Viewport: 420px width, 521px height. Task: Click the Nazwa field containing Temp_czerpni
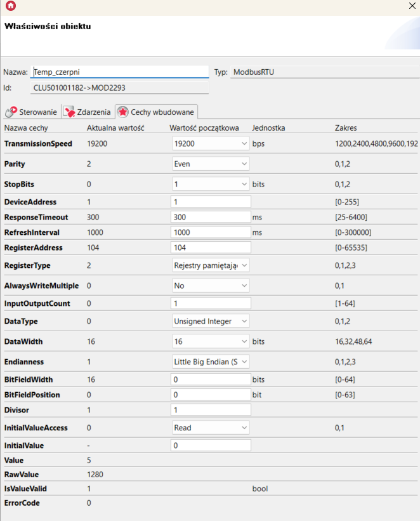(x=119, y=72)
